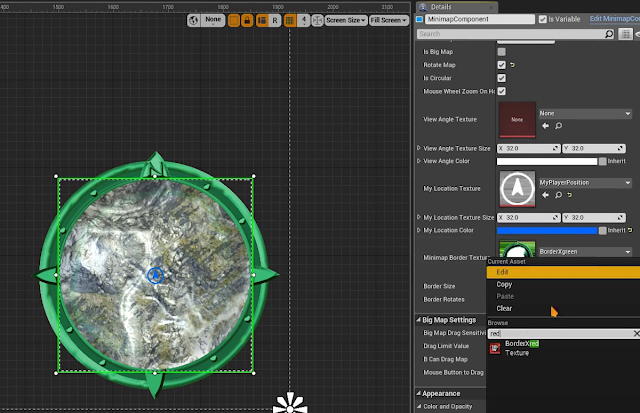Open the MyPlayerPosition asset dropdown

pos(585,182)
